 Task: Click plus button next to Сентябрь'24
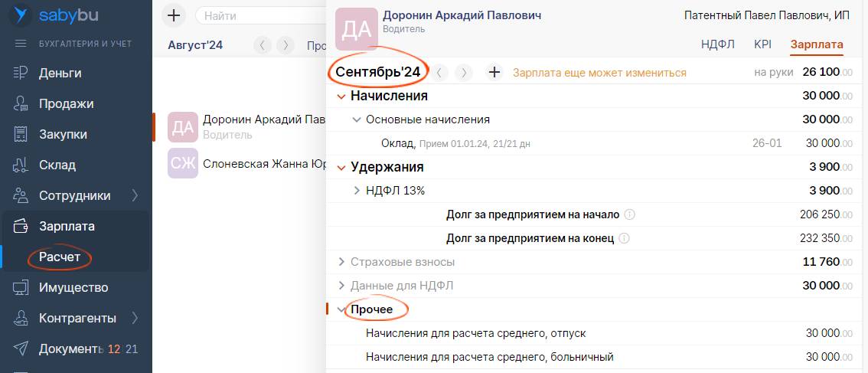point(494,73)
